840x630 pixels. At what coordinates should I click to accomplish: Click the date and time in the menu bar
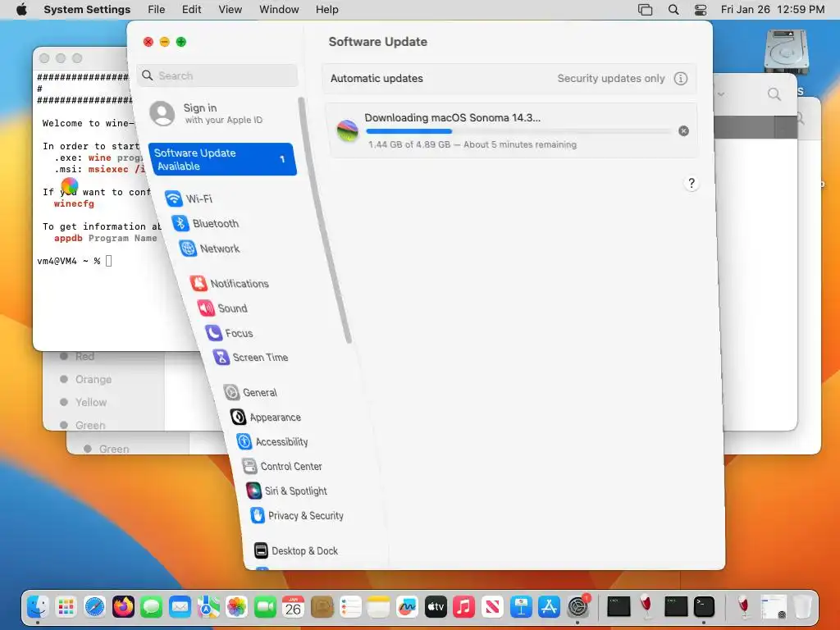773,10
